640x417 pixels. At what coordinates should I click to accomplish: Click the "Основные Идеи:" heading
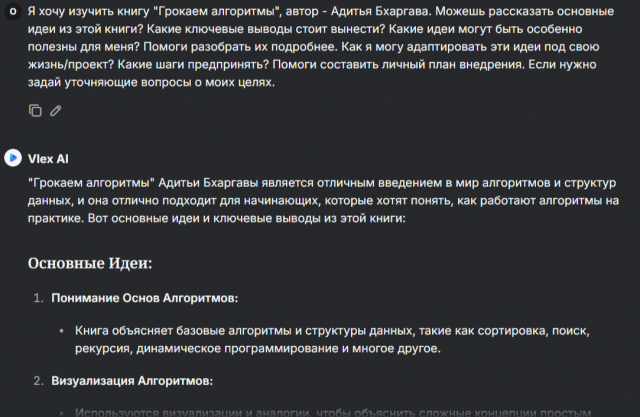click(91, 264)
